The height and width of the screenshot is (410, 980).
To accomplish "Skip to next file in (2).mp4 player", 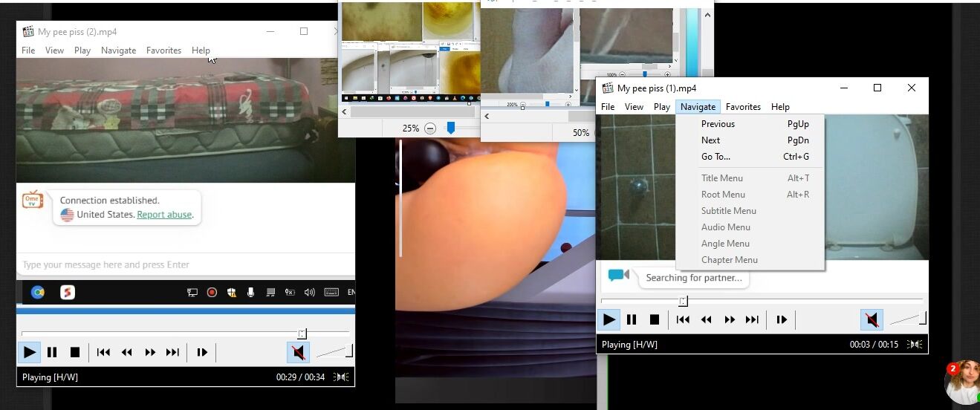I will coord(172,352).
